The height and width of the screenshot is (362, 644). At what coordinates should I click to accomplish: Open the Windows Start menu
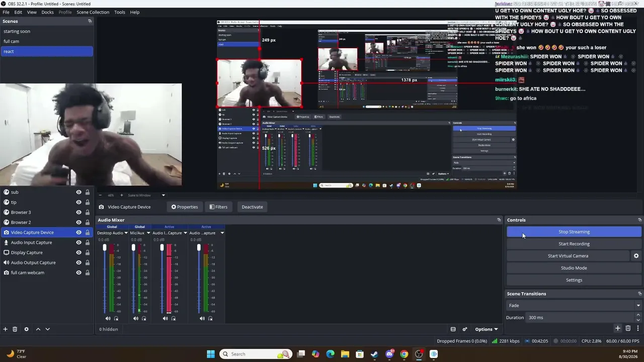211,354
